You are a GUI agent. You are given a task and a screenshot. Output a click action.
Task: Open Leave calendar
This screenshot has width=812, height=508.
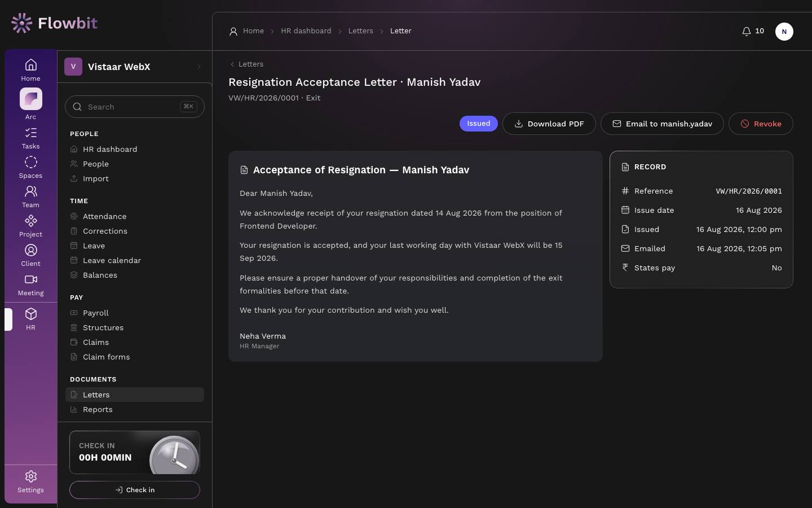point(135,260)
